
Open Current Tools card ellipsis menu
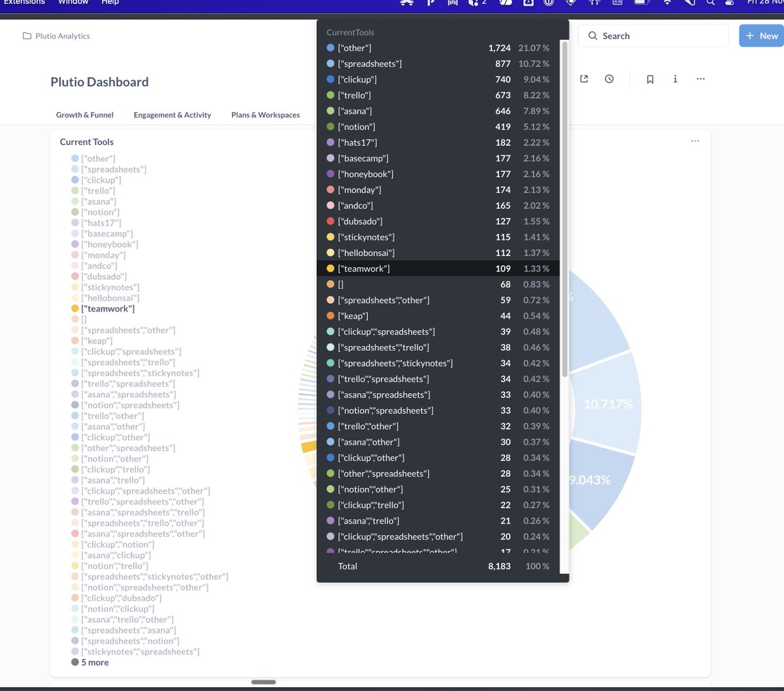695,141
